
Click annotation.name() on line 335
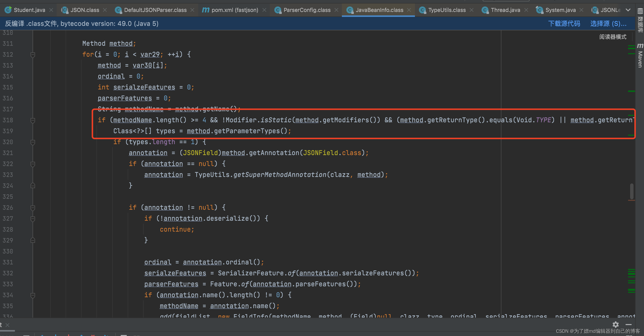click(x=242, y=306)
